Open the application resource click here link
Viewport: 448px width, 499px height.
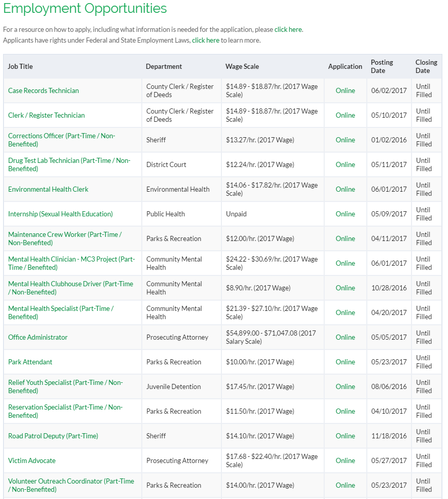288,29
